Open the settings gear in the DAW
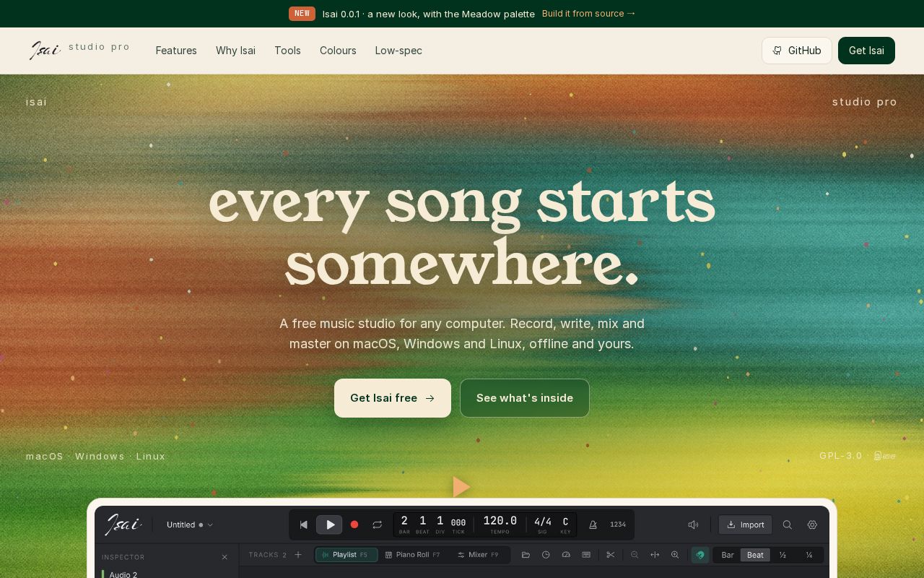 coord(812,525)
